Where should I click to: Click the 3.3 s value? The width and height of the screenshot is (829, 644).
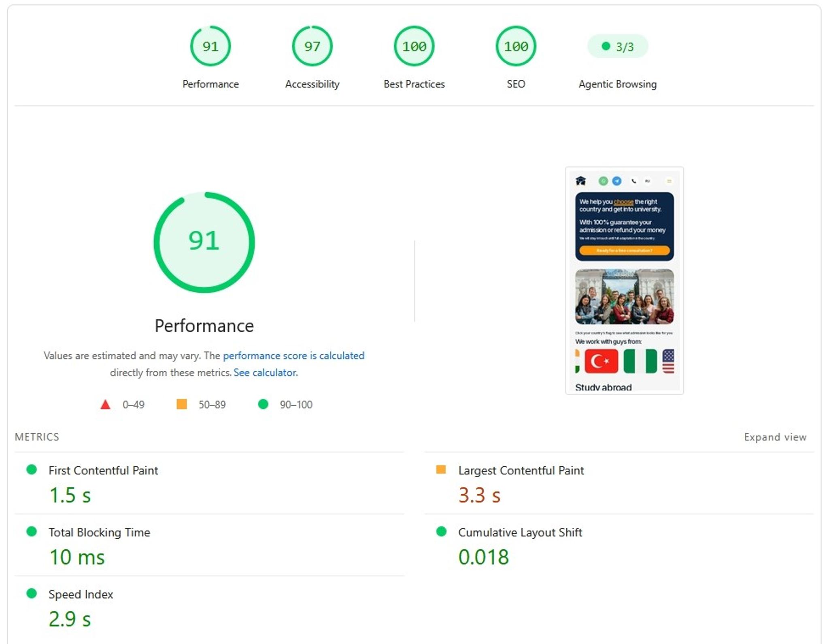(480, 495)
